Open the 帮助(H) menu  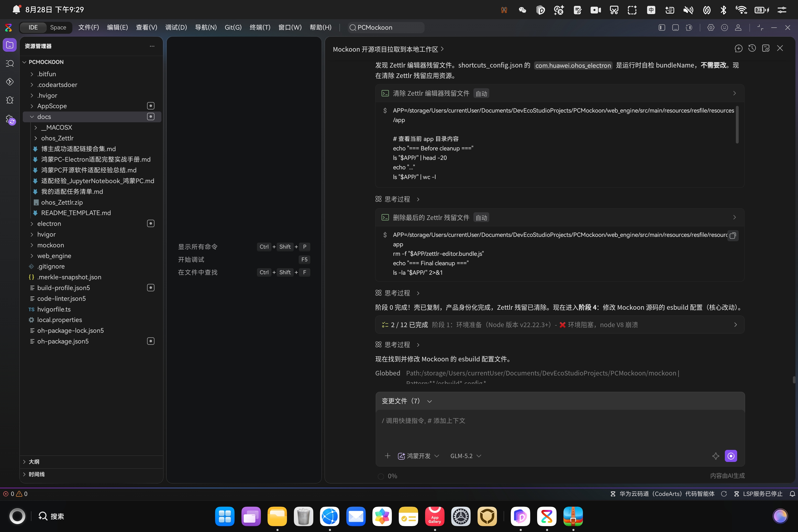pyautogui.click(x=320, y=27)
